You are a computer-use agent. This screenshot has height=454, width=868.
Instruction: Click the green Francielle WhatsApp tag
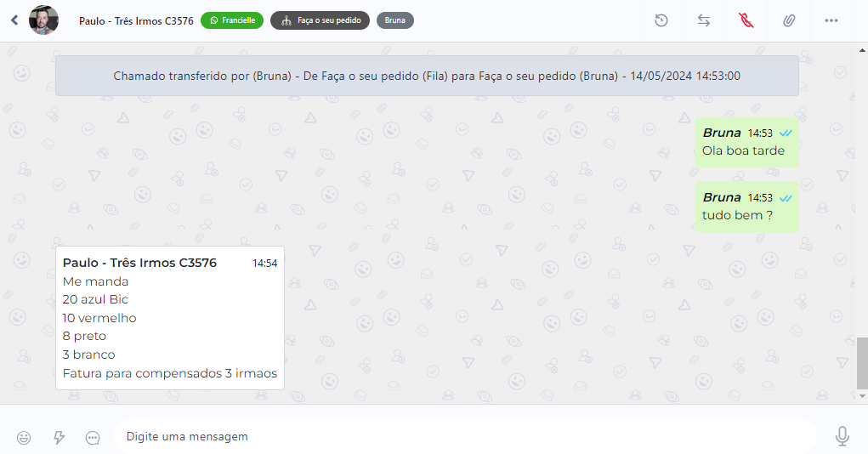pos(232,20)
